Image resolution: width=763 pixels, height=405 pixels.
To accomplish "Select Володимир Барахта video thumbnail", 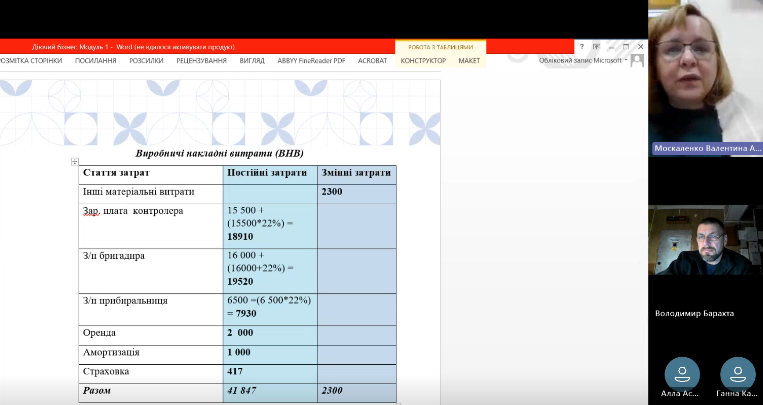I will click(706, 248).
